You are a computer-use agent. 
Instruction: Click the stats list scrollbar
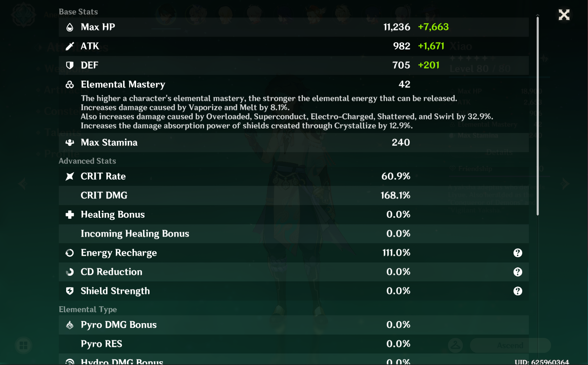(x=538, y=115)
